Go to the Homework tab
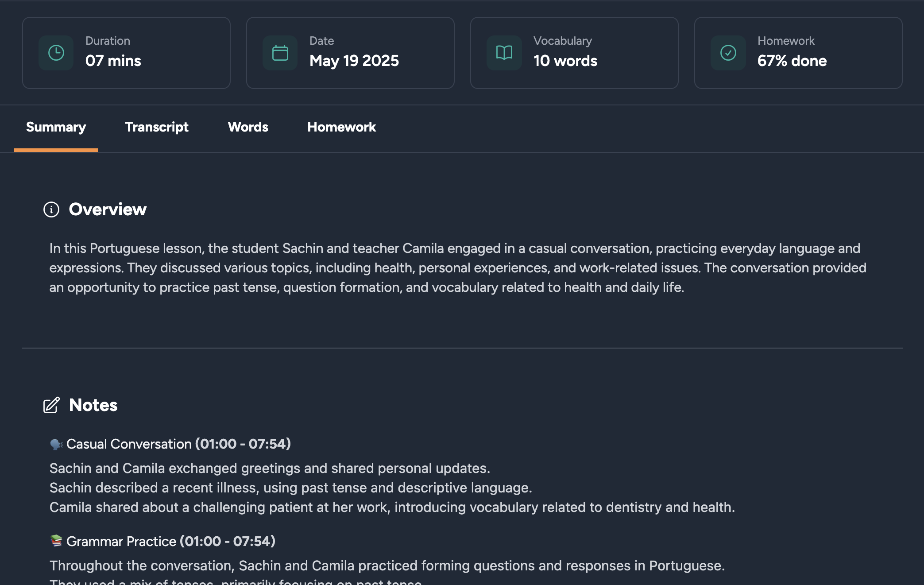Screen dimensions: 924x585 coord(341,128)
